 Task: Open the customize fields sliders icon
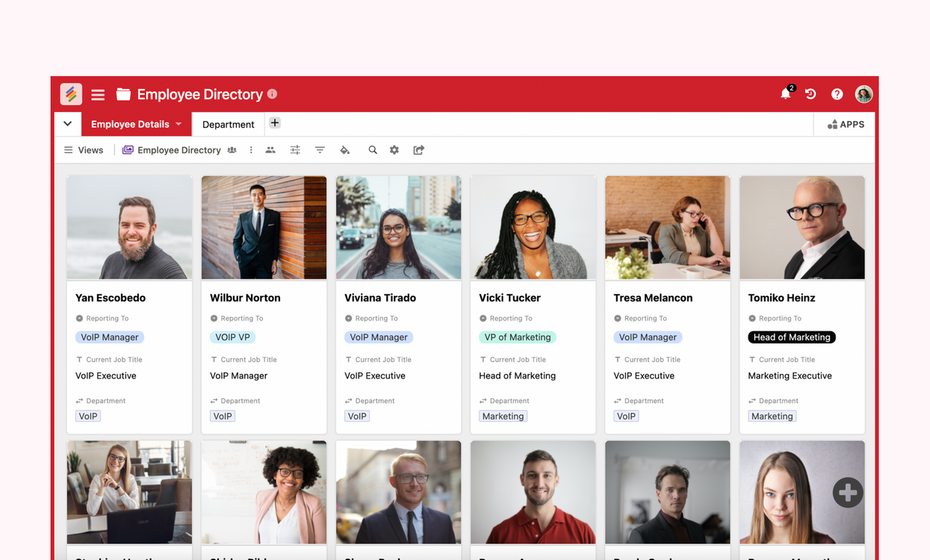295,150
